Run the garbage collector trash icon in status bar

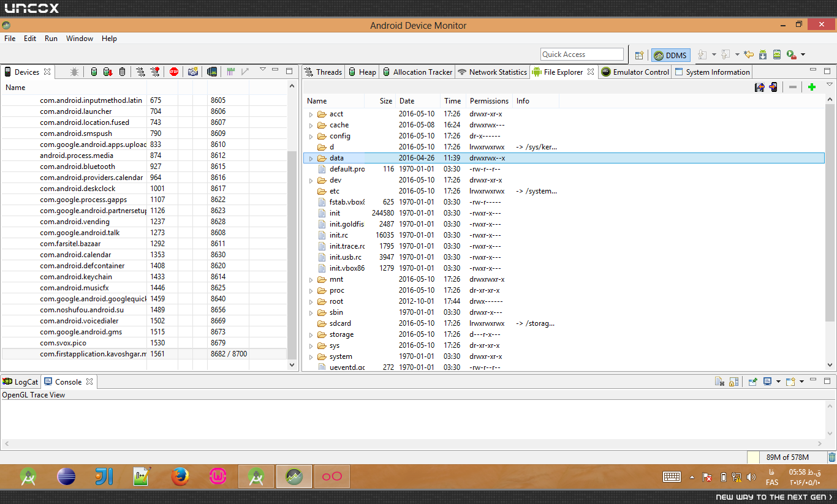pos(831,457)
